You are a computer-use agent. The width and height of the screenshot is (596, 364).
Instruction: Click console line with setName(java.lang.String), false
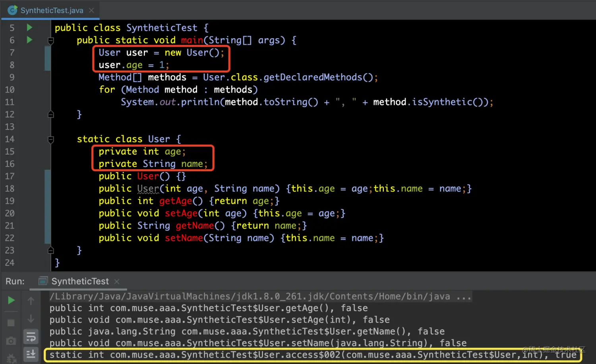point(258,343)
